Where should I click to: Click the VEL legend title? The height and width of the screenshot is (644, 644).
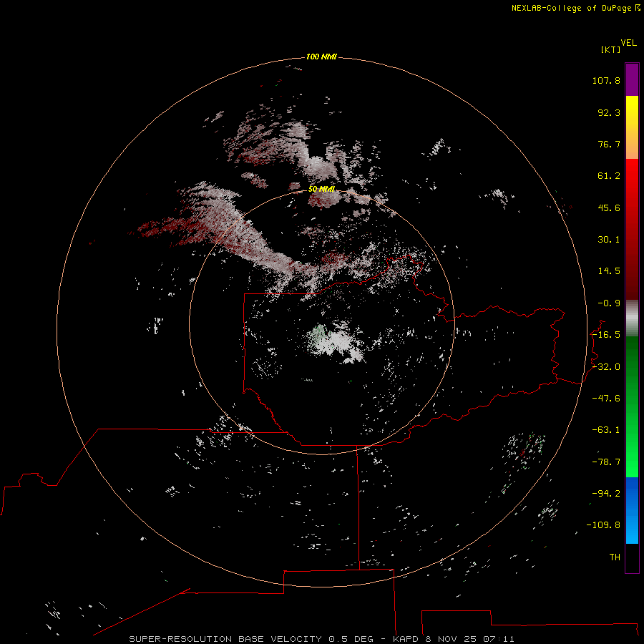point(628,43)
